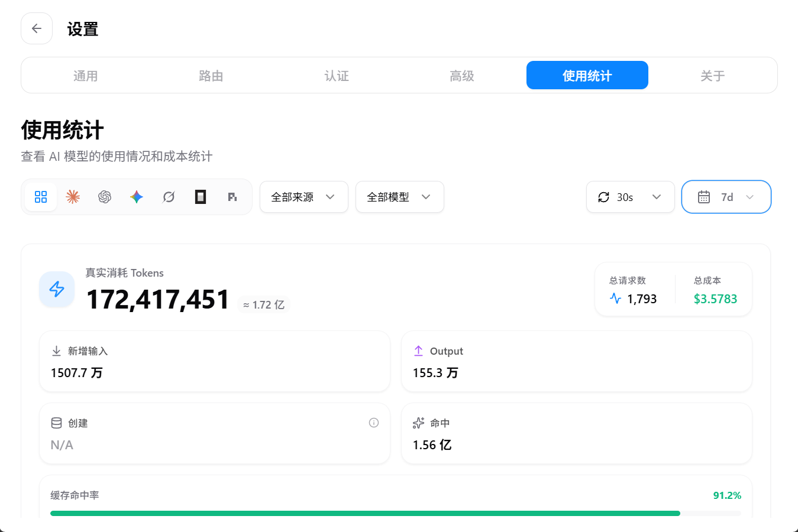Click the ≈ 1.72 亿 badge

[264, 304]
